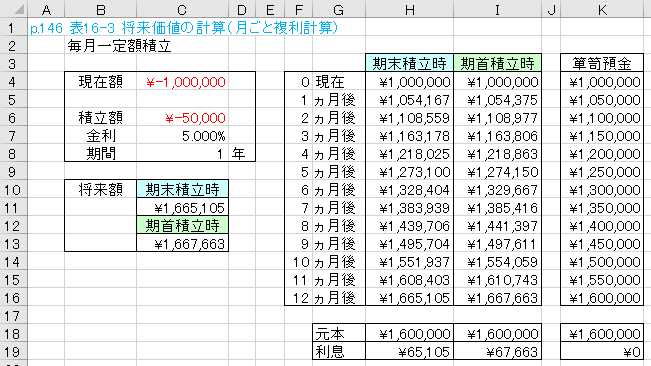This screenshot has height=366, width=651.
Task: Click the month number 6 cell
Action: pyautogui.click(x=299, y=190)
